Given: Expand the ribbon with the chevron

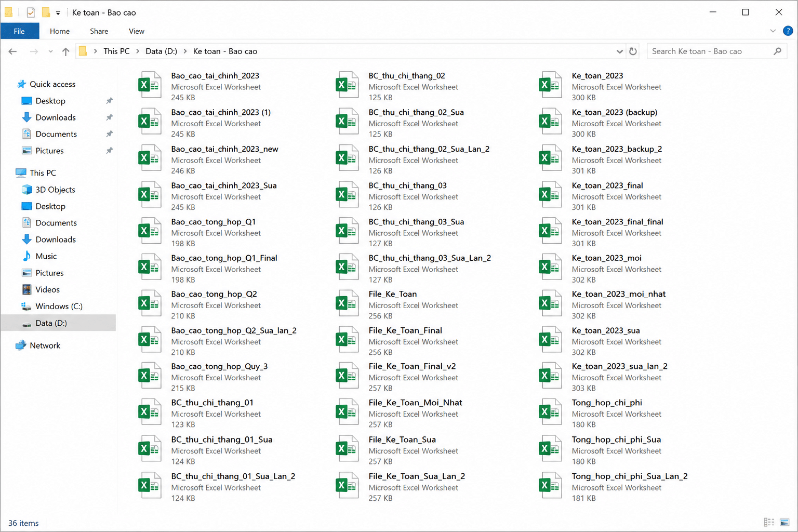Looking at the screenshot, I should click(773, 31).
